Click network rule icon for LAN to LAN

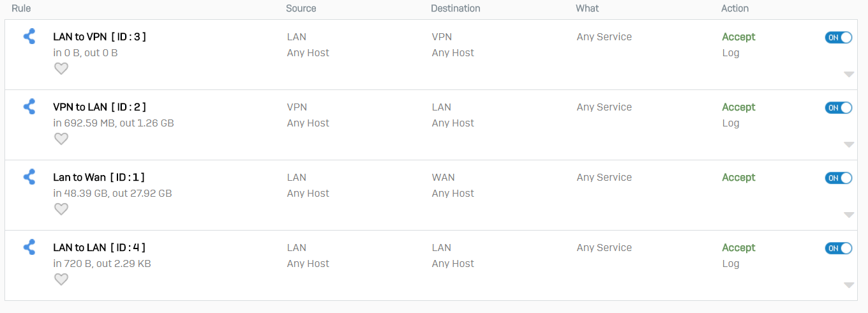tap(29, 247)
